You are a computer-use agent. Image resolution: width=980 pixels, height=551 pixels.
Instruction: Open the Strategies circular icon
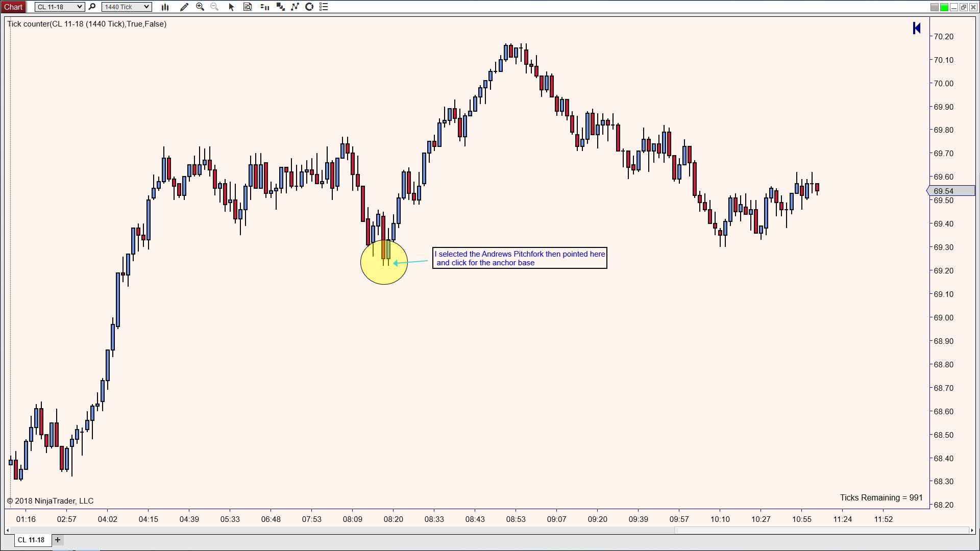click(x=309, y=7)
